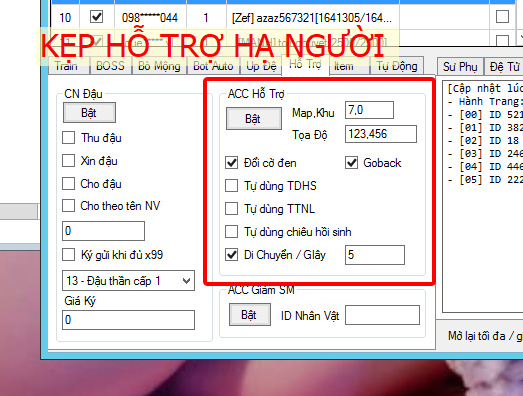The height and width of the screenshot is (396, 523).
Task: Uncheck Di Chuyển / Giây option
Action: (x=231, y=255)
